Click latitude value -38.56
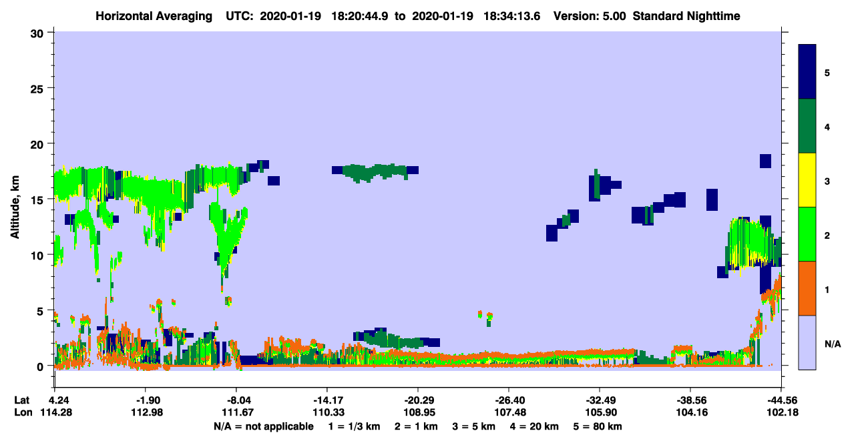The image size is (868, 445). (x=690, y=400)
